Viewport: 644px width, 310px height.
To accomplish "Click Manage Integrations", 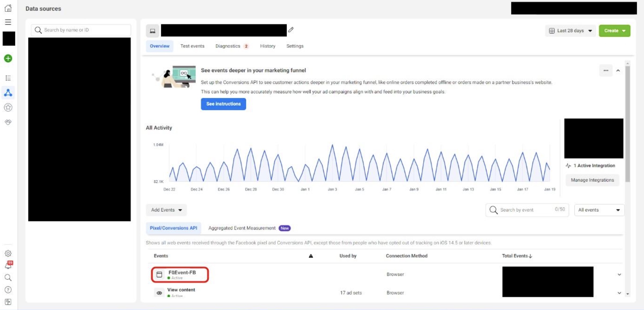I will point(592,180).
